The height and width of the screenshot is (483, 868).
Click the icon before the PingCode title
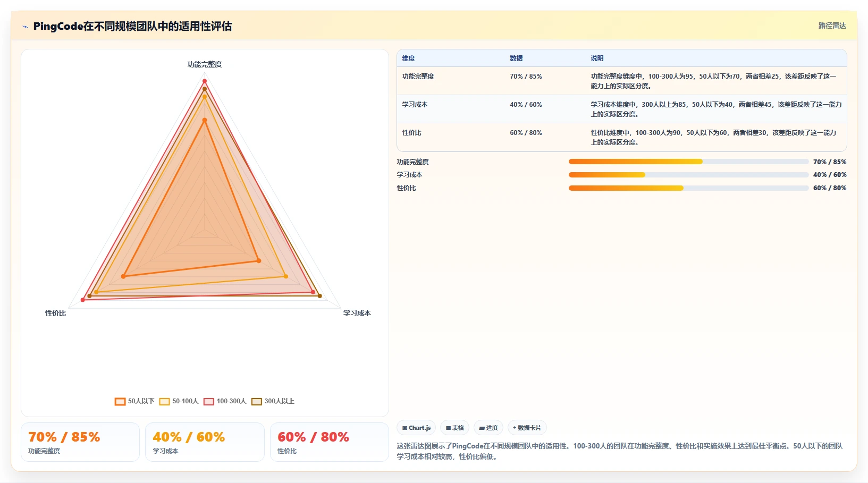point(25,27)
